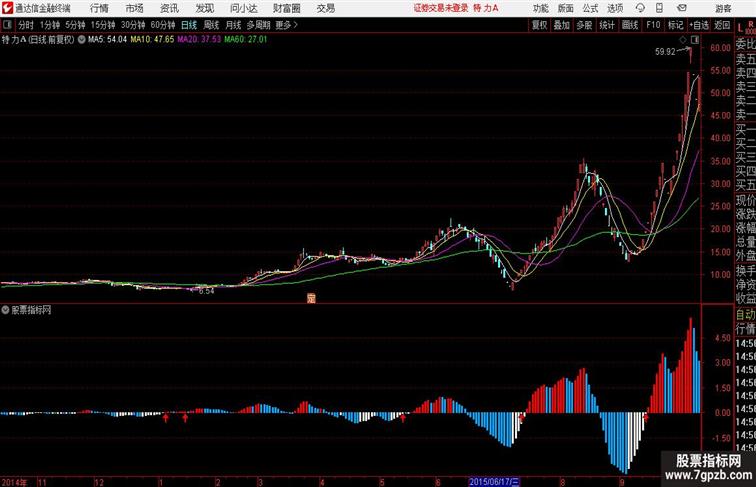Click the headset customer service icon

[x=640, y=8]
